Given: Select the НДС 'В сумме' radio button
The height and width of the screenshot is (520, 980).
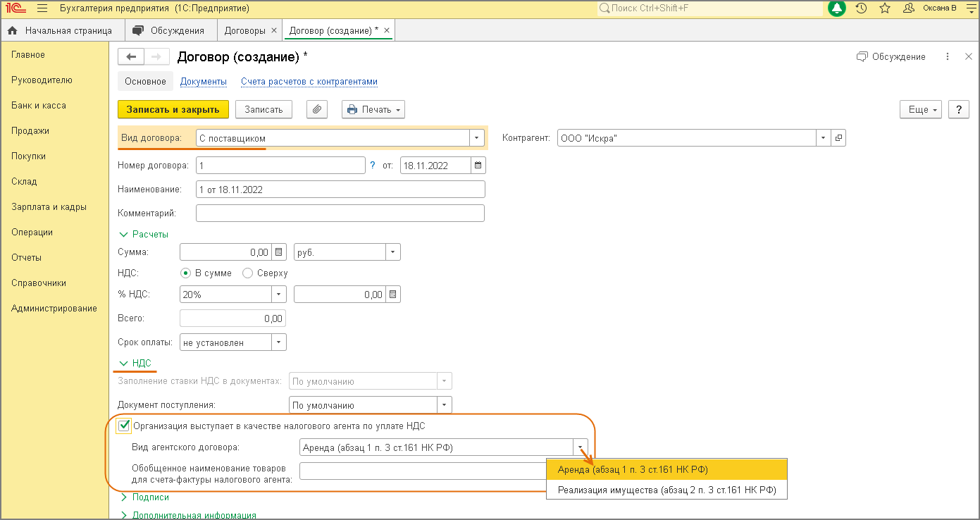Looking at the screenshot, I should (x=186, y=273).
